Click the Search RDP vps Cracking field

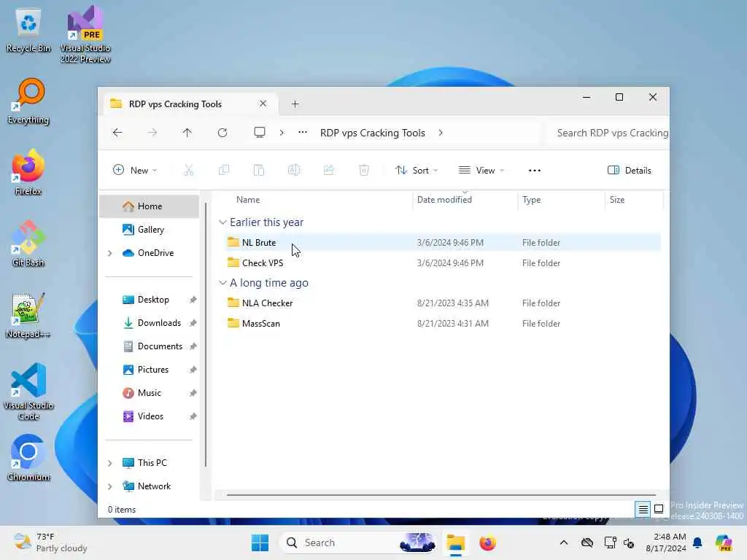click(x=608, y=133)
